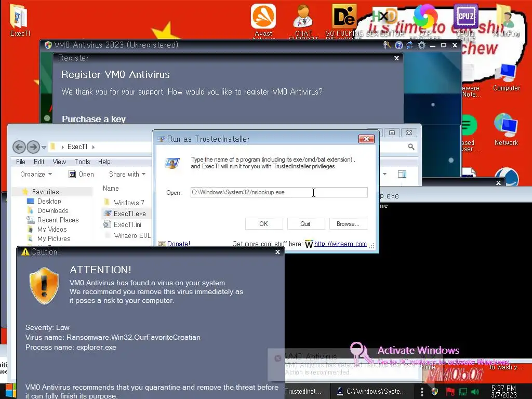Open the Share with dropdown

coord(127,174)
